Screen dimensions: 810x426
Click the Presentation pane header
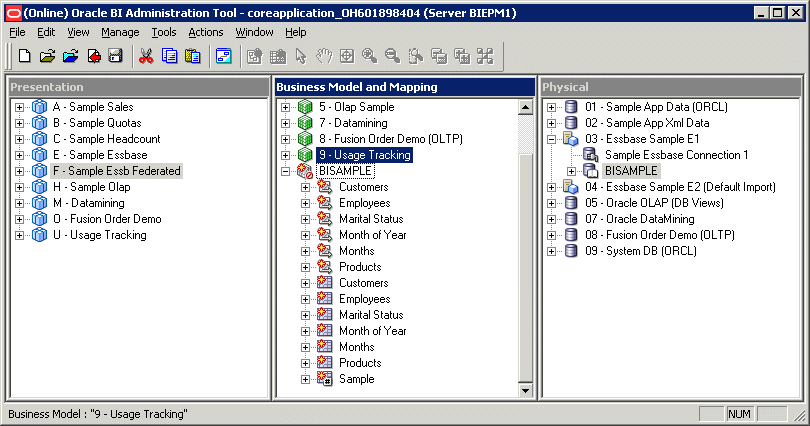(x=139, y=87)
